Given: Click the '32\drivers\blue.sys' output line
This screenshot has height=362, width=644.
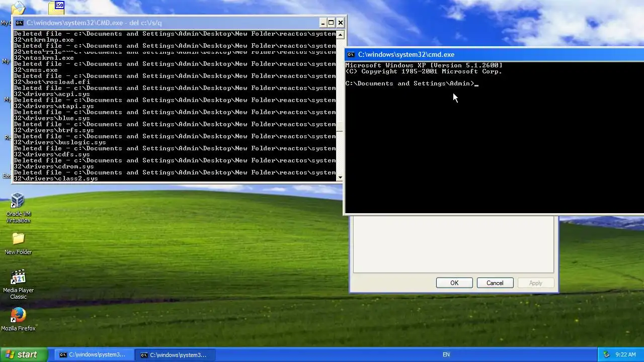Looking at the screenshot, I should pos(52,118).
